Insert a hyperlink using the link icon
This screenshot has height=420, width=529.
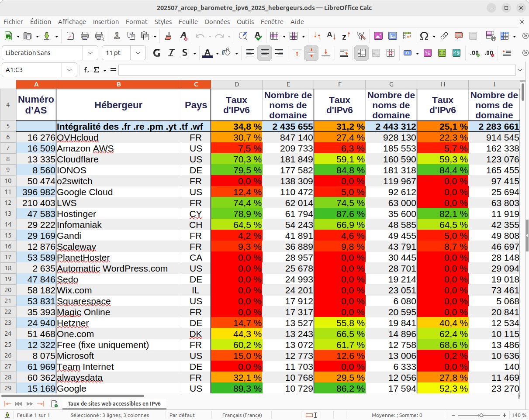444,36
